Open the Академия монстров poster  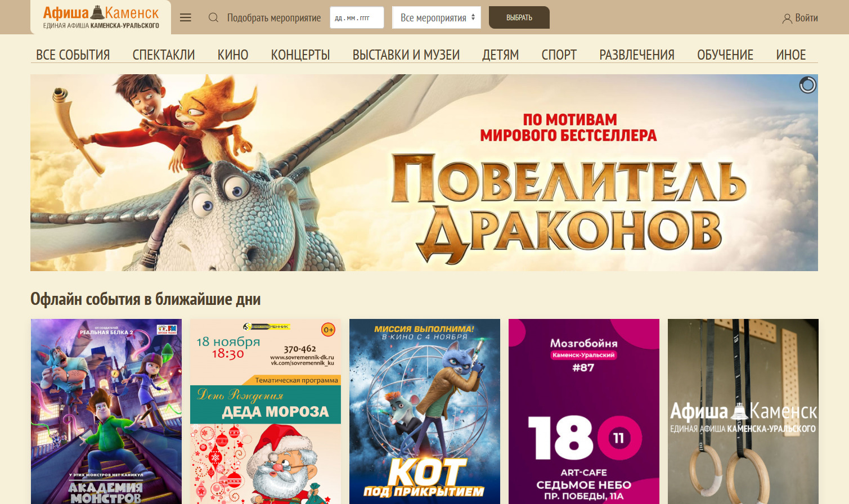pyautogui.click(x=106, y=411)
